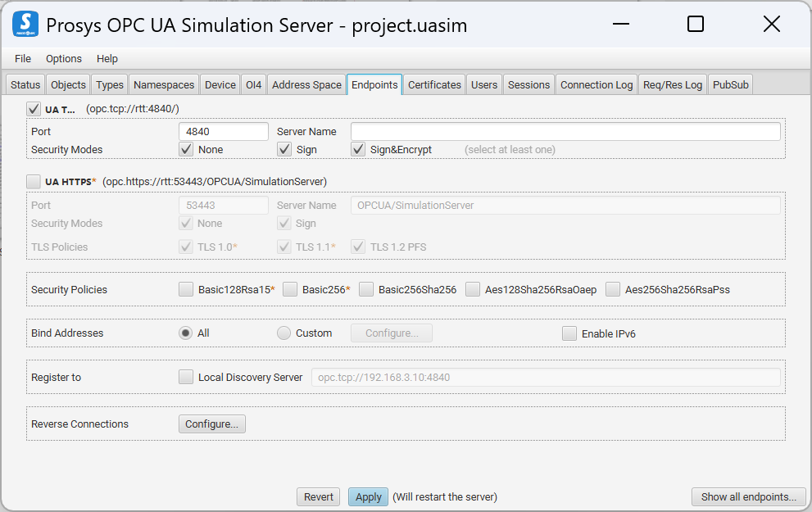Switch to the Status tab
Image resolution: width=812 pixels, height=512 pixels.
point(25,85)
